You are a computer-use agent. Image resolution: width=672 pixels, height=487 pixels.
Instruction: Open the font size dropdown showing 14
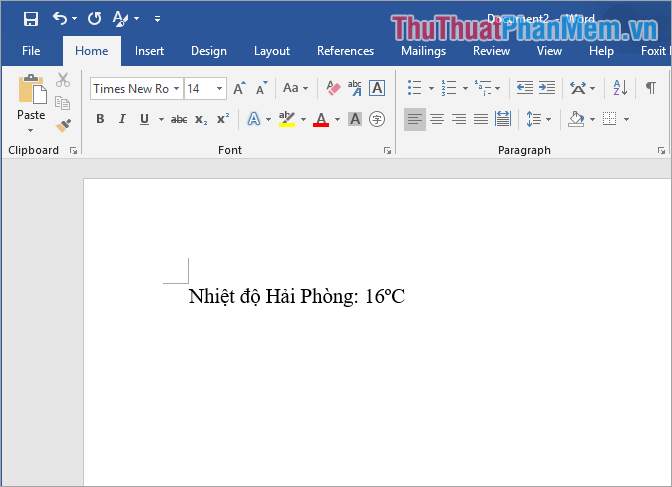219,89
